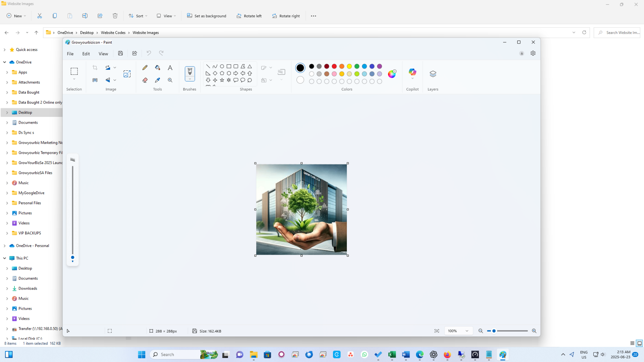Expand the Growyourbiz Marketing folder in tree
Screen dimensions: 644x362
[x=7, y=143]
